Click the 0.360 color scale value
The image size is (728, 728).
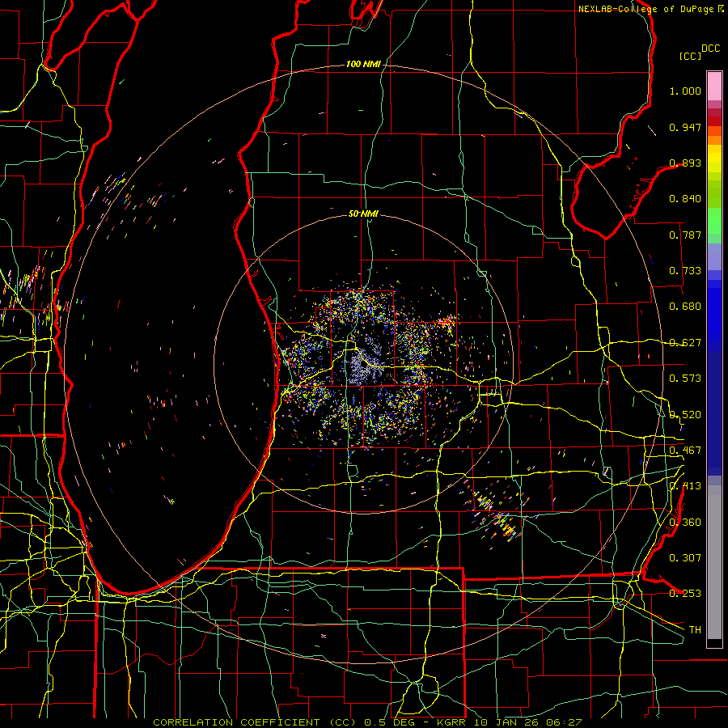click(x=685, y=523)
